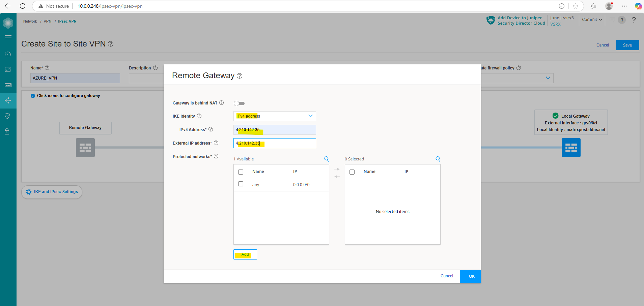Open the Device Administration sidebar icon
The image size is (644, 306).
[8, 85]
